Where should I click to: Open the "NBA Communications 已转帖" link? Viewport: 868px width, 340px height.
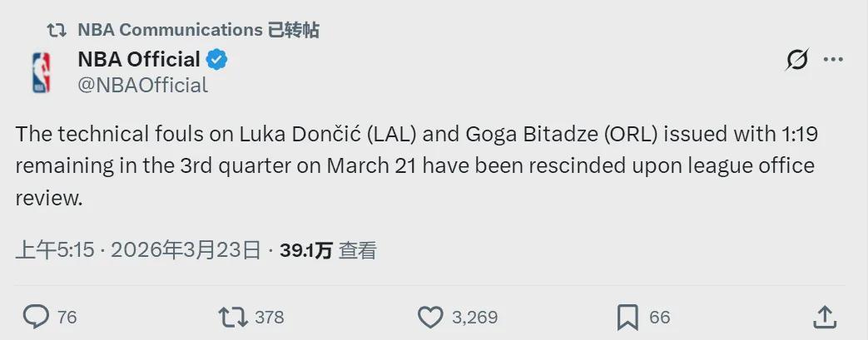(198, 30)
